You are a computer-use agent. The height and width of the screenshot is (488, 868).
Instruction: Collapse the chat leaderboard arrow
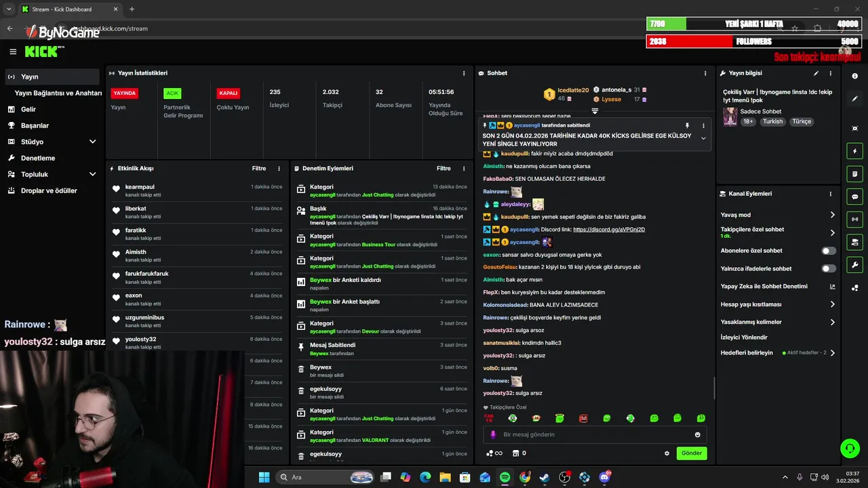(595, 110)
